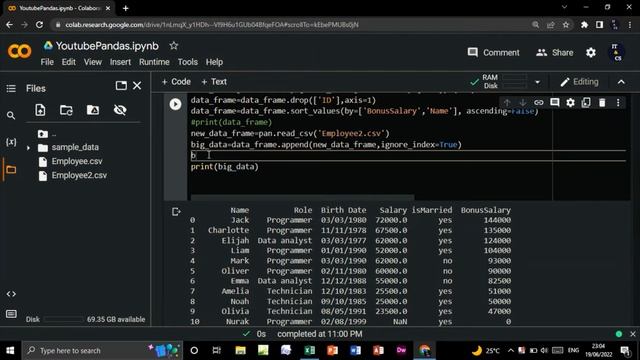
Task: Add a comment to the cell
Action: (x=554, y=102)
